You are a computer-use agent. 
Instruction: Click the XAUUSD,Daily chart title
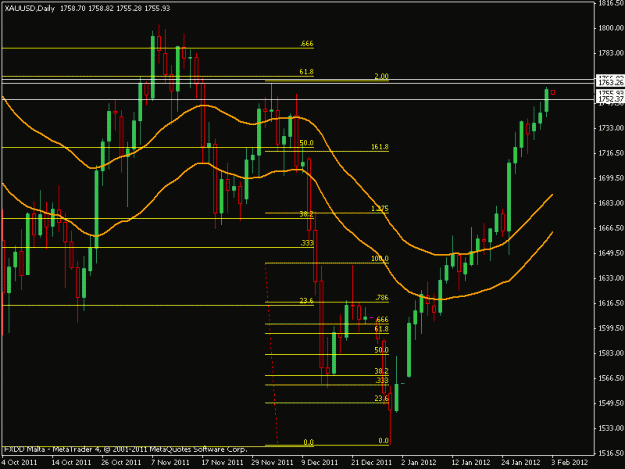coord(29,8)
